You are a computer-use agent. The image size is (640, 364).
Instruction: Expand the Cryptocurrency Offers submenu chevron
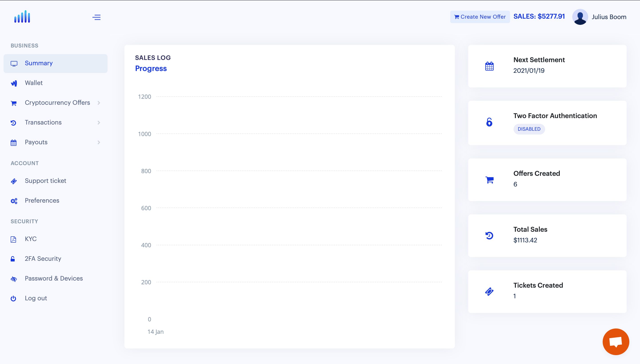click(99, 103)
